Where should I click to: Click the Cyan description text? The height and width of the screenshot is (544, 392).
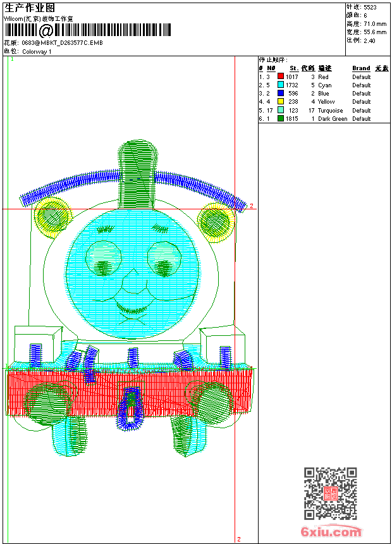(325, 85)
